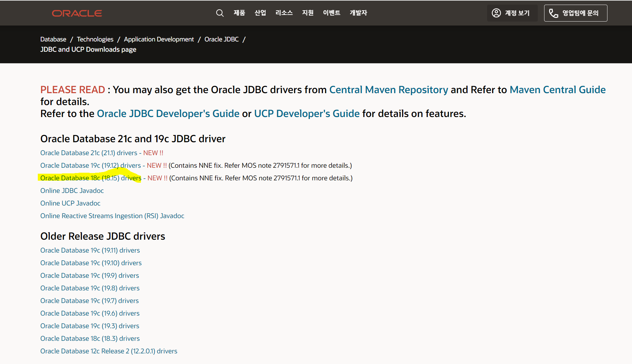Open Oracle Database 19c (19.8) drivers
This screenshot has width=632, height=364.
pyautogui.click(x=90, y=288)
